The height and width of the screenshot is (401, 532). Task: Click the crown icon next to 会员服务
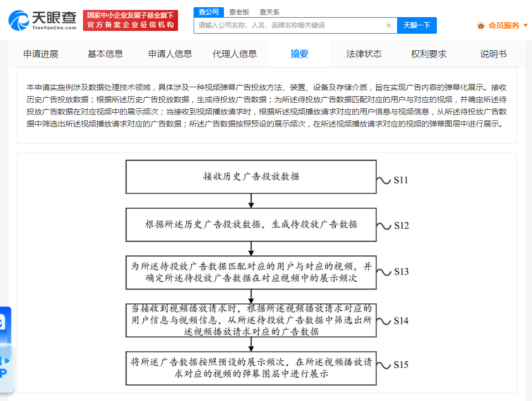(481, 26)
